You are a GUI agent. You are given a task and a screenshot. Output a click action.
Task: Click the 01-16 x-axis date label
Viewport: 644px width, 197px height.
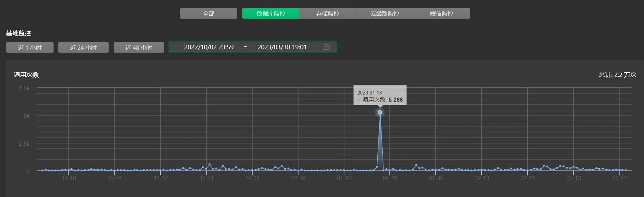coord(390,178)
